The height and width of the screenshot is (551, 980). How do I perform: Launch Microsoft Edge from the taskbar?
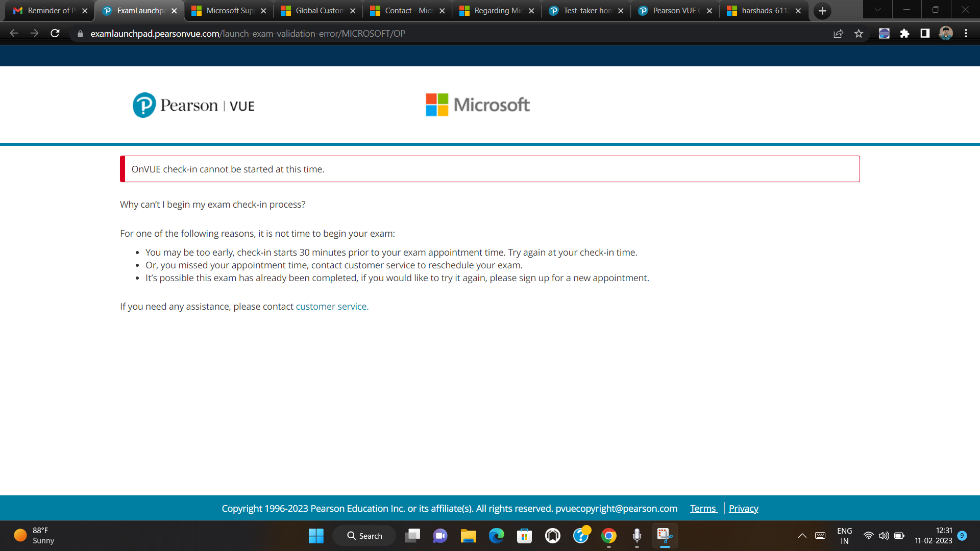click(x=496, y=536)
